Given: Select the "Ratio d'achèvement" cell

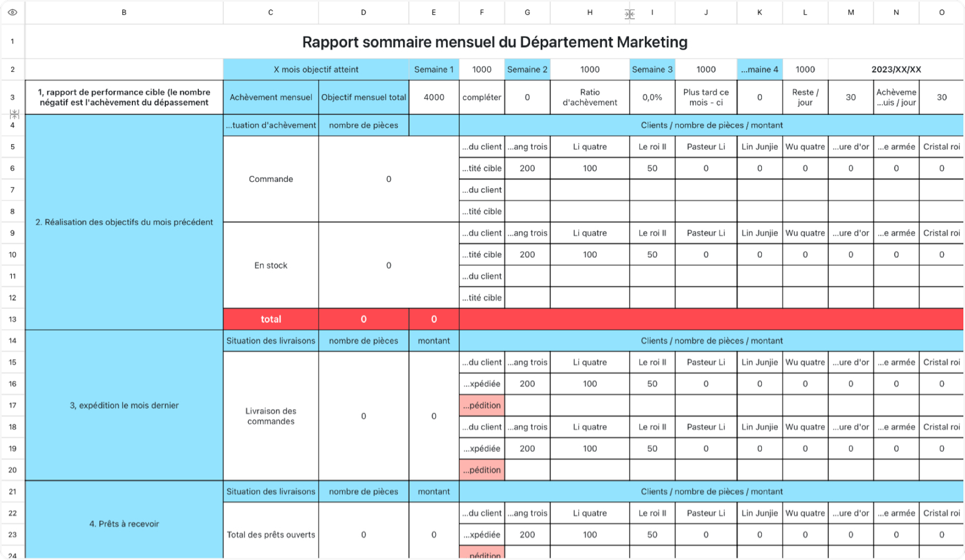Looking at the screenshot, I should point(590,97).
